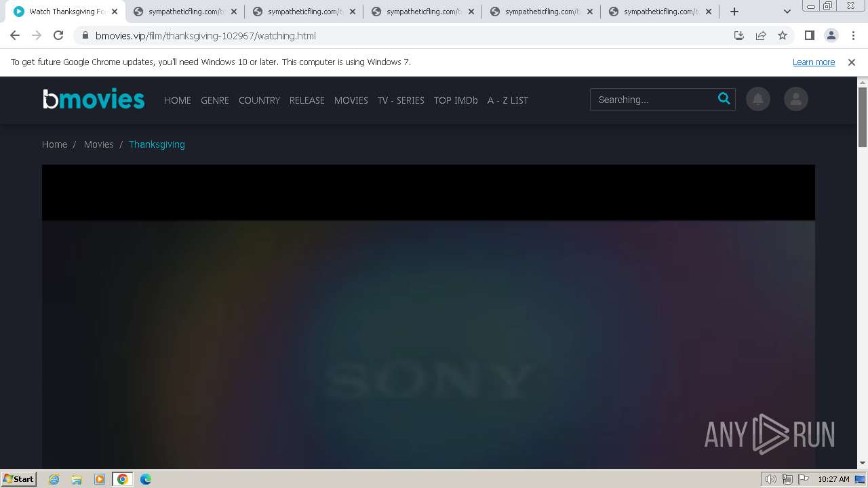Click the Action Center flag icon
Screen dimensions: 868x488
tap(804, 479)
